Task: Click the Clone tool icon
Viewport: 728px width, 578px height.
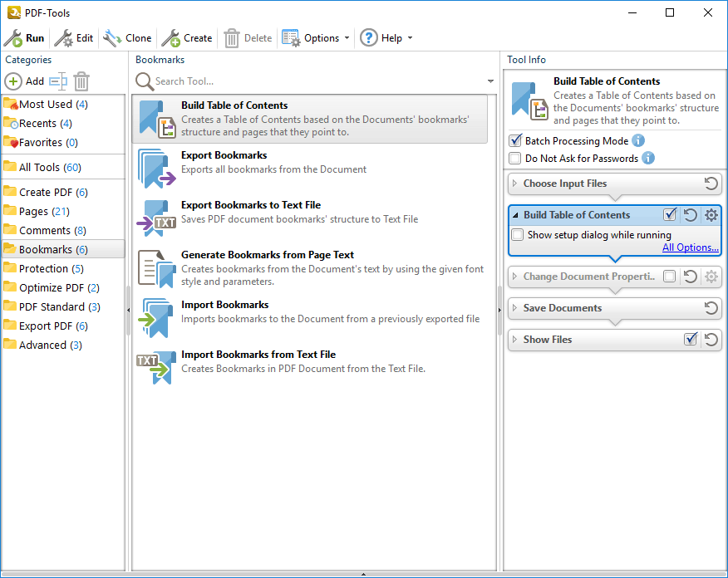Action: point(112,38)
